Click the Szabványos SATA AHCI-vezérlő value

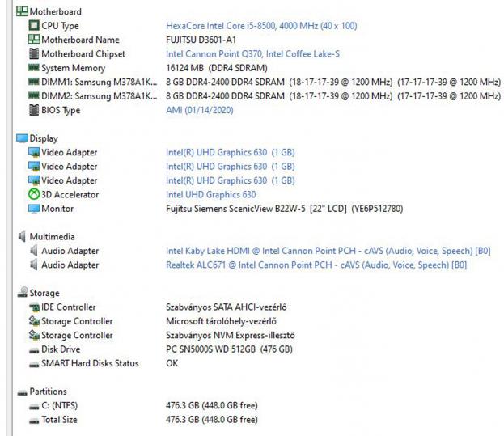pos(227,307)
